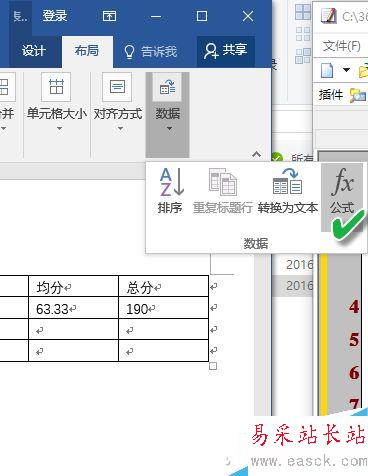This screenshot has height=476, width=368.
Task: Click the 均分 header cell
Action: [74, 287]
